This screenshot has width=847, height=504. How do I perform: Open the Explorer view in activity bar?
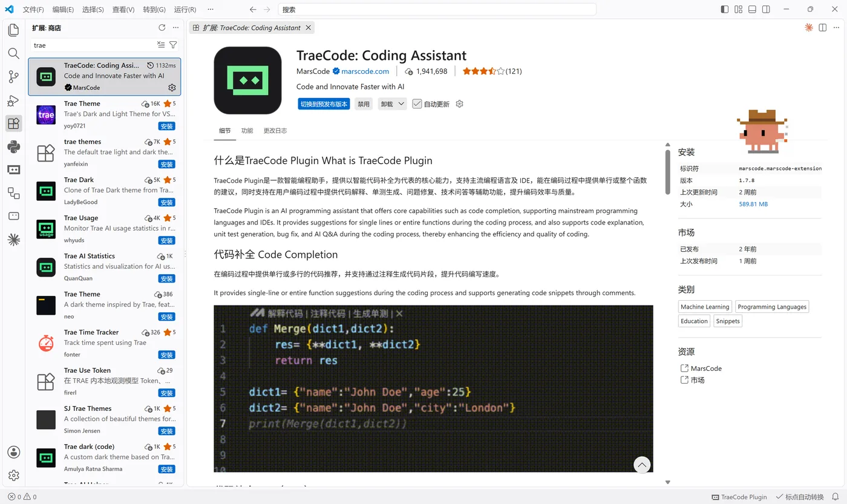click(13, 30)
